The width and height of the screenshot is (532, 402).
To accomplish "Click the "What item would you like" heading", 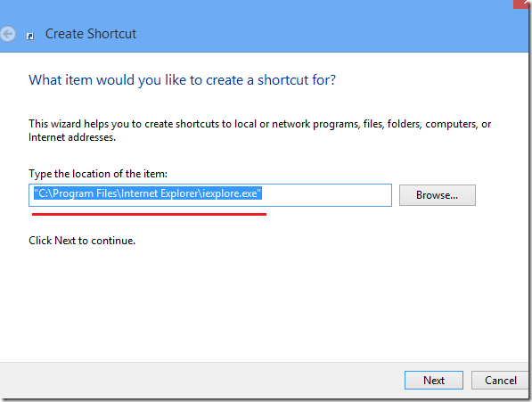I will pos(182,80).
